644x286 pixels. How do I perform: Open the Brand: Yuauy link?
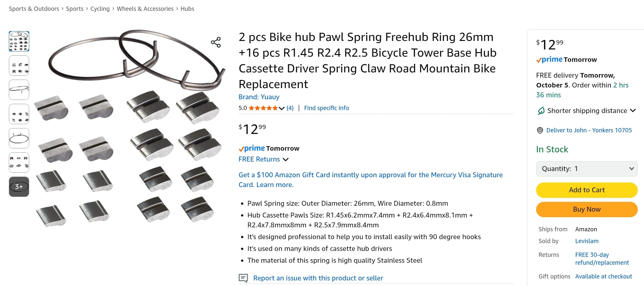click(259, 97)
